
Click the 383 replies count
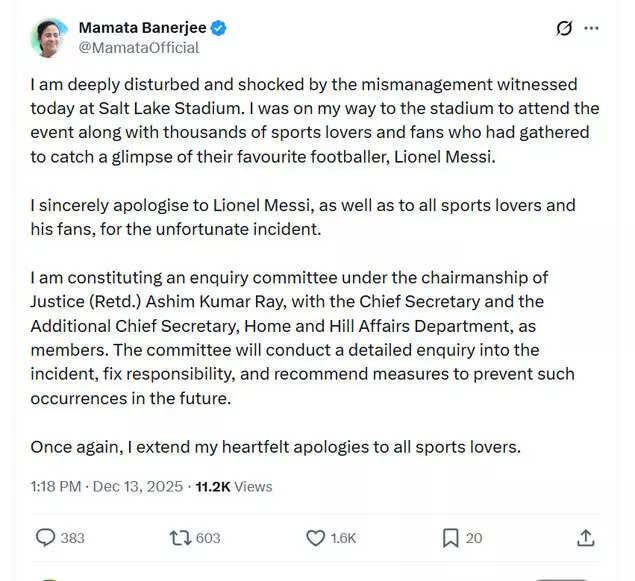pyautogui.click(x=72, y=538)
